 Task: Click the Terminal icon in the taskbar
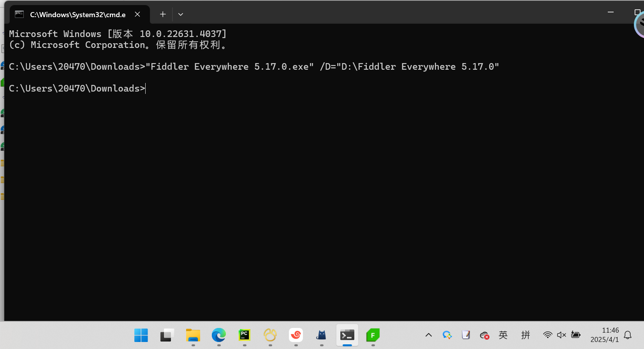[x=347, y=335]
